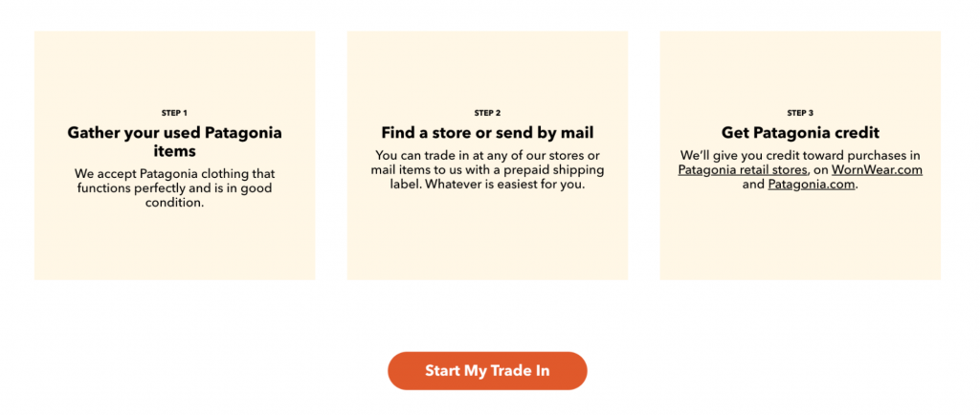Click the empty top area of Step 1 card
Image resolution: width=980 pixels, height=415 pixels.
[x=174, y=69]
